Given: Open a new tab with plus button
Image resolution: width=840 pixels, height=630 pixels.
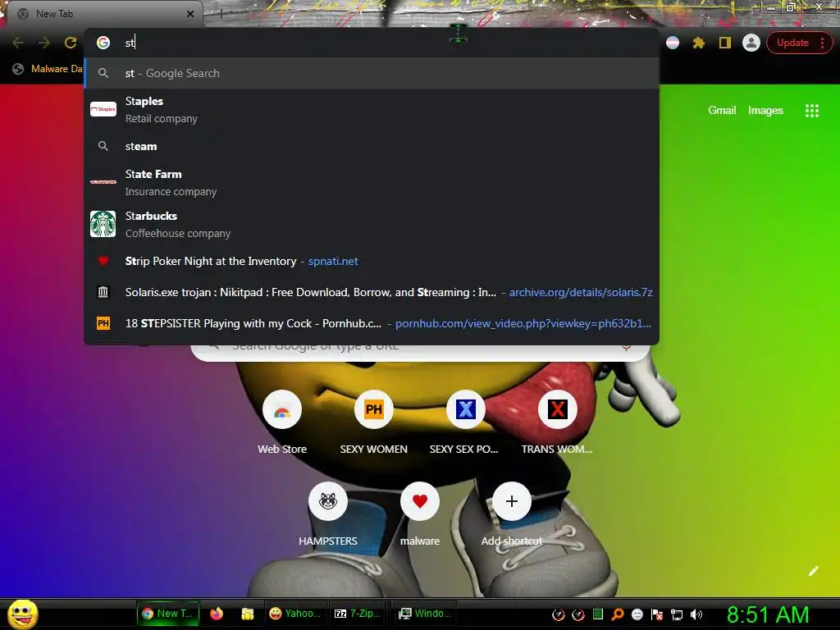Looking at the screenshot, I should (x=221, y=14).
